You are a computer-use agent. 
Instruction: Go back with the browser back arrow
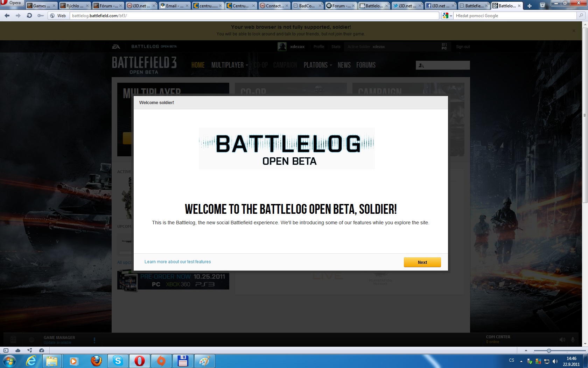point(7,15)
